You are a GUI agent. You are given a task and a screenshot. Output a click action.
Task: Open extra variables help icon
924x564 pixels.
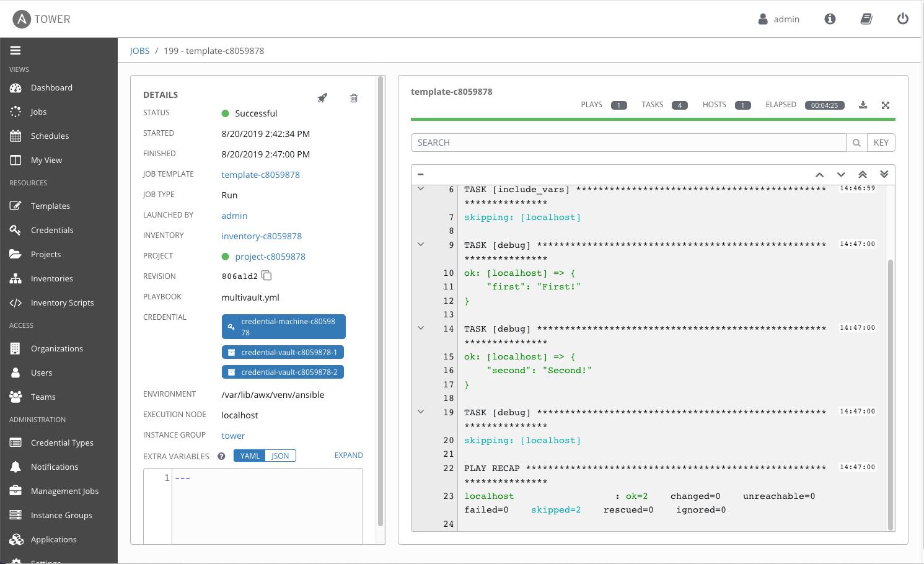(221, 456)
